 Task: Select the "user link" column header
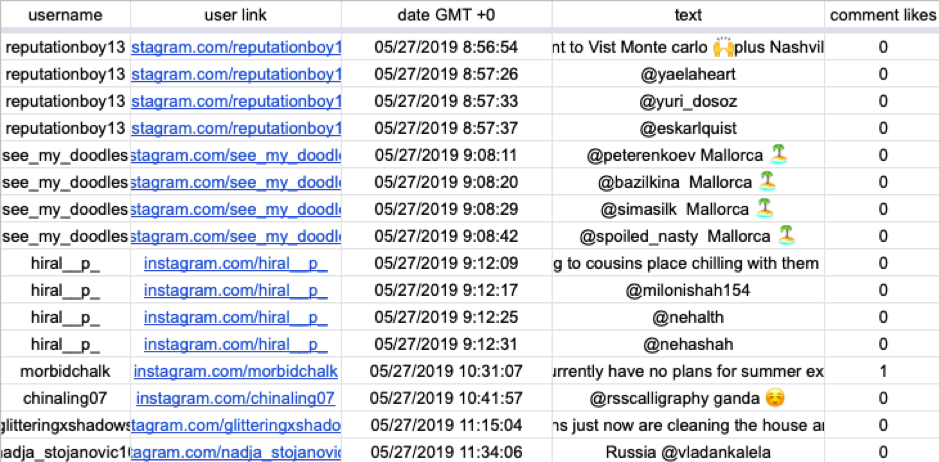pyautogui.click(x=235, y=15)
